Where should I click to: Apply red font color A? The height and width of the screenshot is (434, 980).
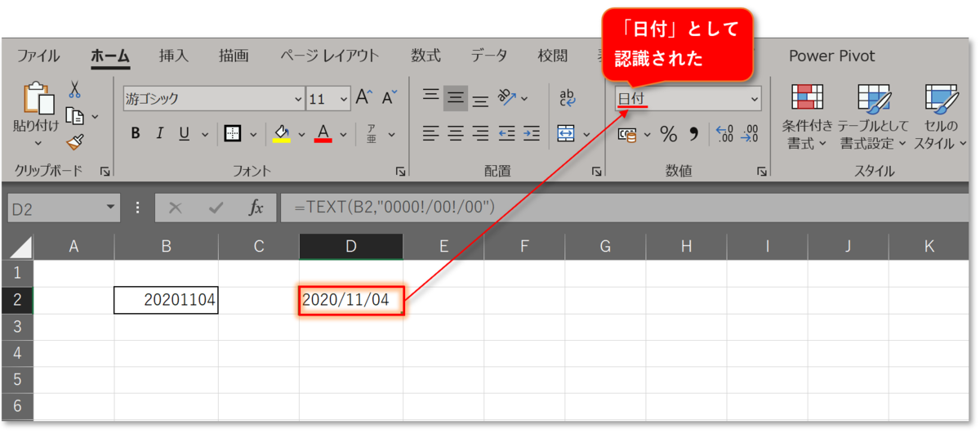pos(323,133)
